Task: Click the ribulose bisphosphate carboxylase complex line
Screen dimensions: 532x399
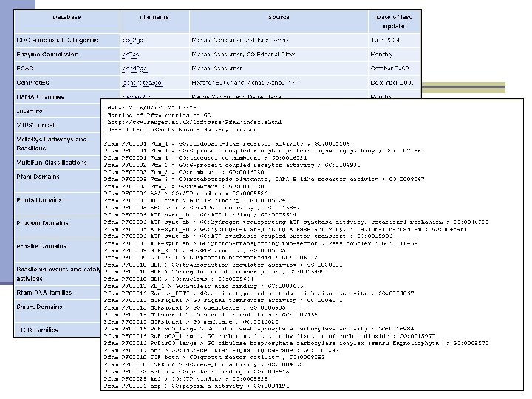Action: pyautogui.click(x=296, y=344)
